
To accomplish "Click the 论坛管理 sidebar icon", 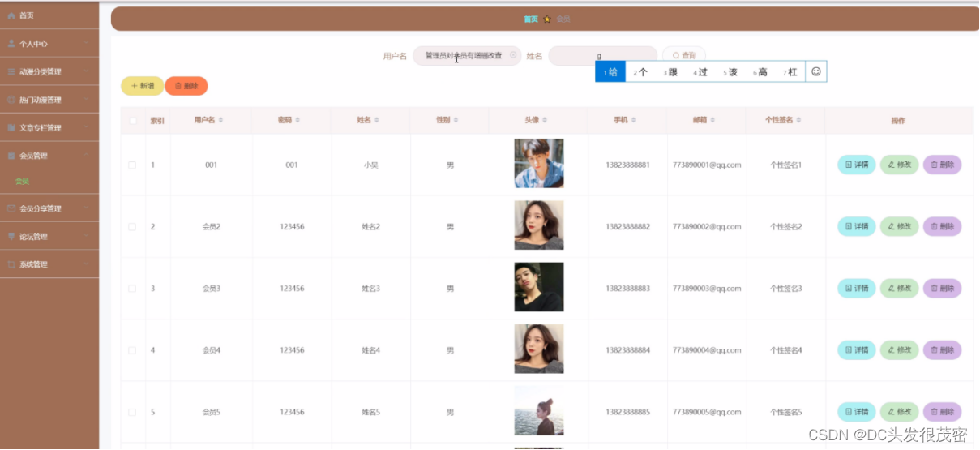I will click(11, 237).
